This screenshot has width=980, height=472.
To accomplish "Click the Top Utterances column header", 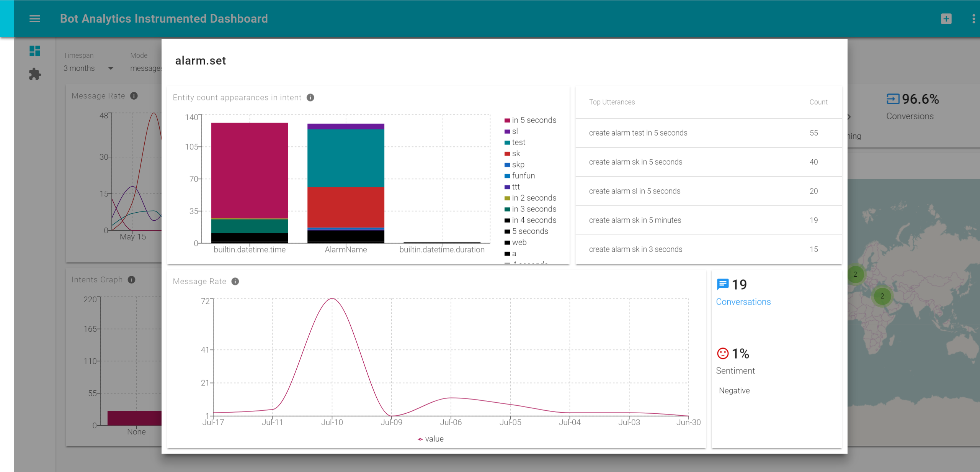I will (x=612, y=102).
